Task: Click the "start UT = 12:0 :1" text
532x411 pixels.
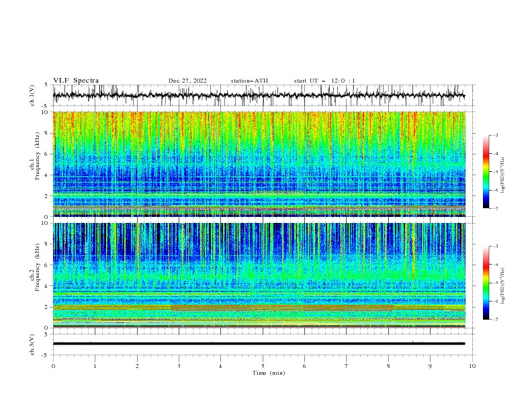Action: pyautogui.click(x=324, y=81)
